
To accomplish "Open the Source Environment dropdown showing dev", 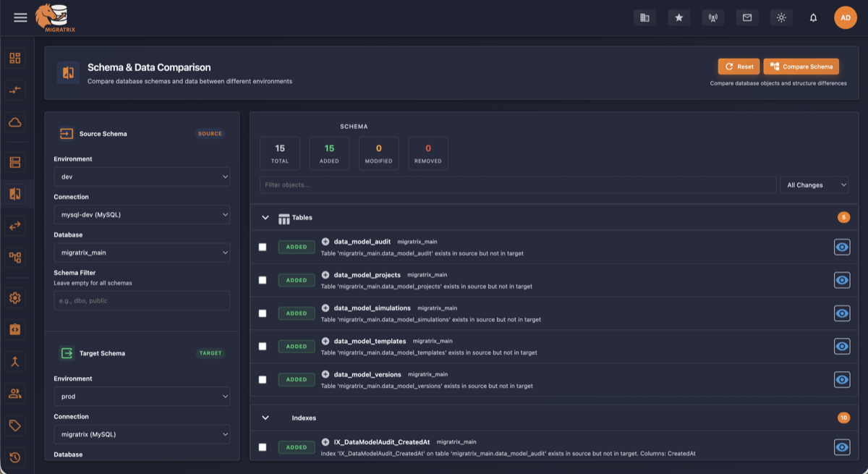I will click(142, 177).
